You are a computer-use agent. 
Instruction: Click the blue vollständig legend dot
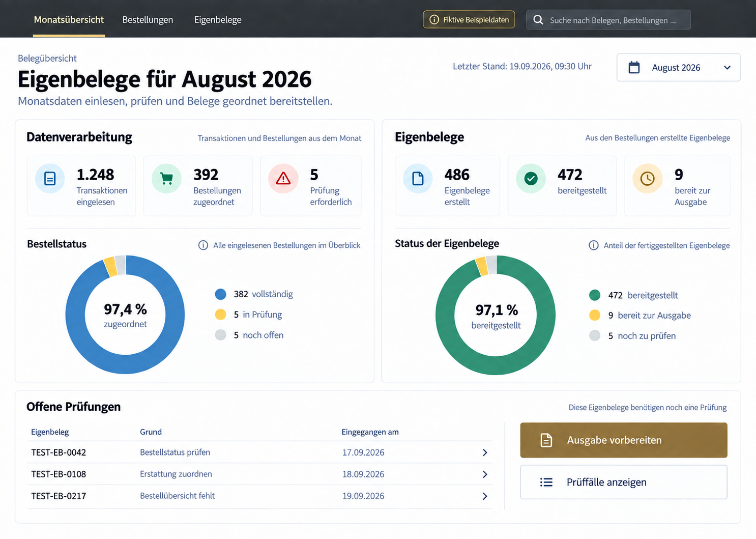coord(220,294)
